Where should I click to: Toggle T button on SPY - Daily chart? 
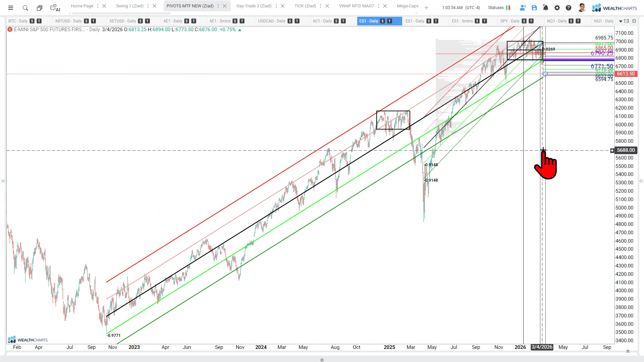(x=531, y=21)
